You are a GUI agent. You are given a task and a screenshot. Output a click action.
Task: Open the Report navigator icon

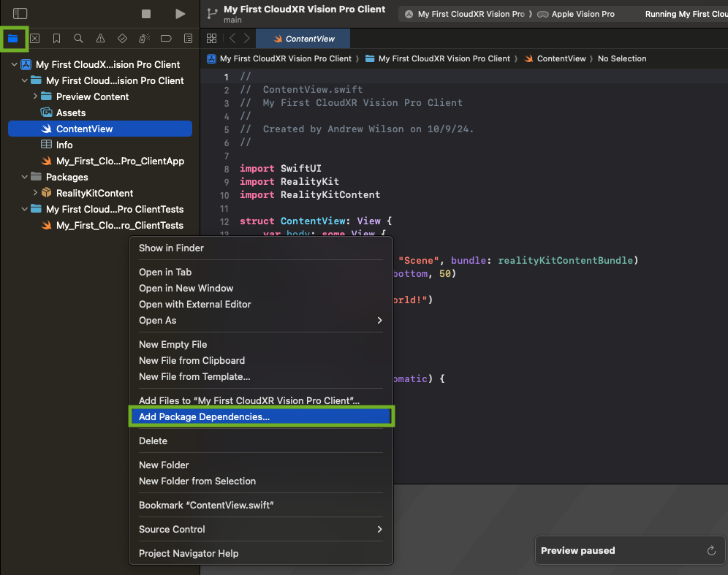coord(188,39)
